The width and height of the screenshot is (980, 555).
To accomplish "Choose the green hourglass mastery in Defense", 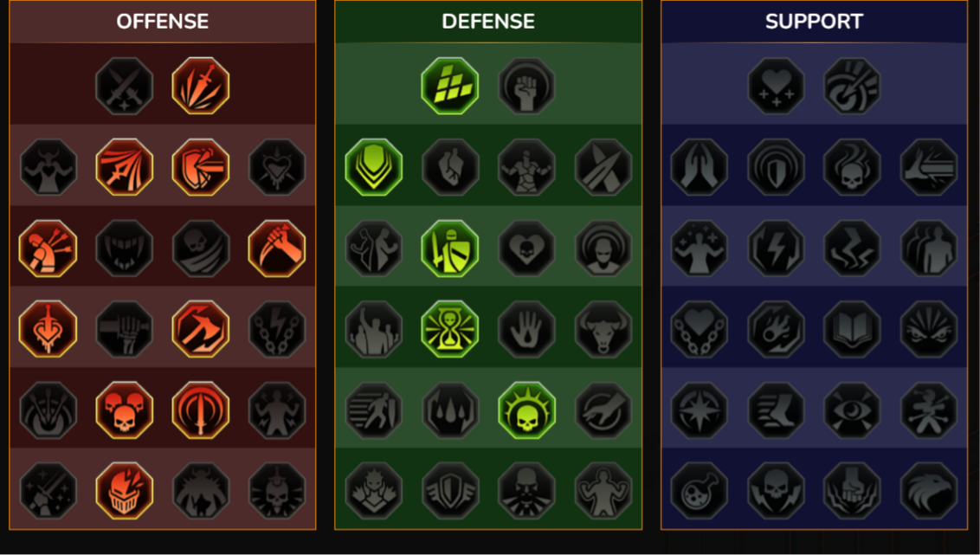I will (450, 329).
